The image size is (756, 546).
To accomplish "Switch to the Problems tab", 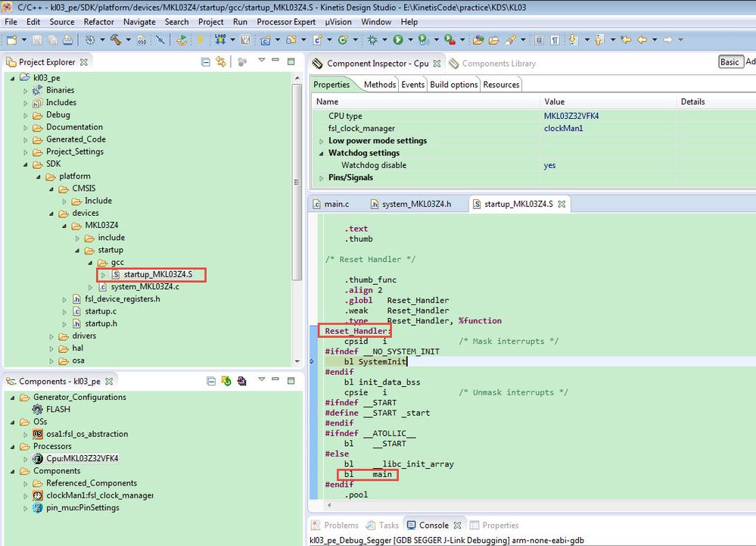I will pyautogui.click(x=335, y=526).
